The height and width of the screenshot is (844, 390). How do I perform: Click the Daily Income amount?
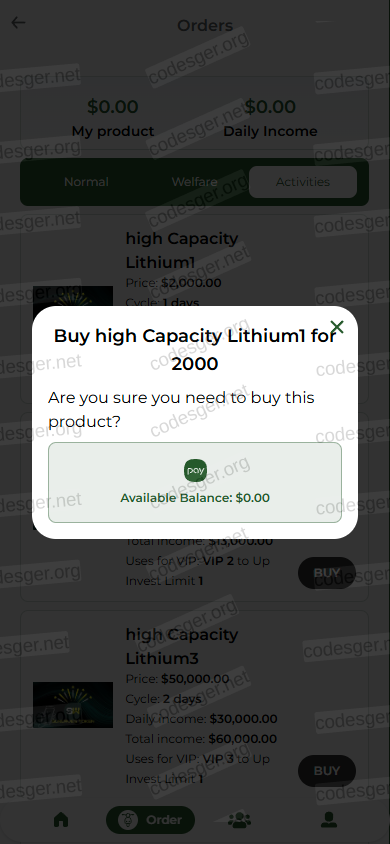pos(270,107)
